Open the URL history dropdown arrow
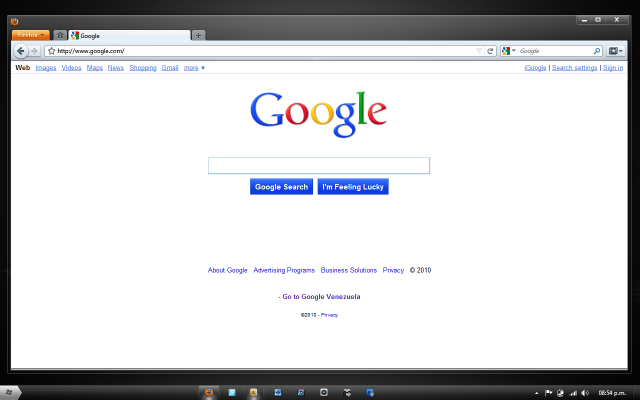 pos(479,51)
